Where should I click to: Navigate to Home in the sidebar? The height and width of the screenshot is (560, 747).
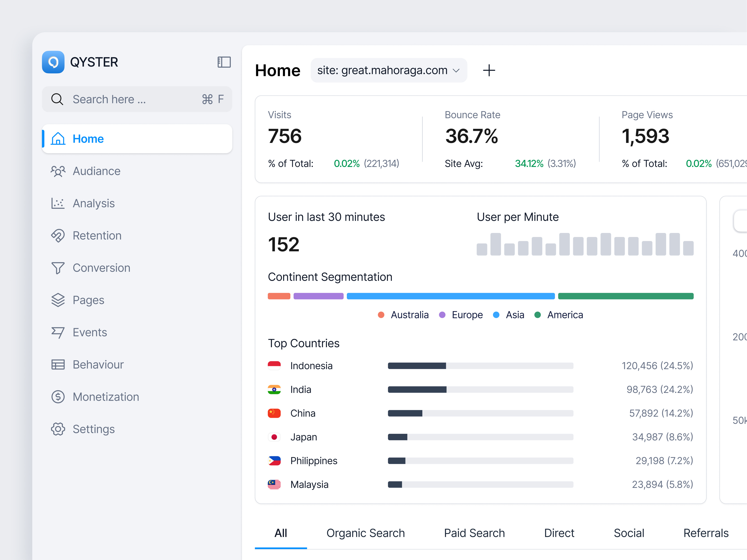pyautogui.click(x=88, y=138)
